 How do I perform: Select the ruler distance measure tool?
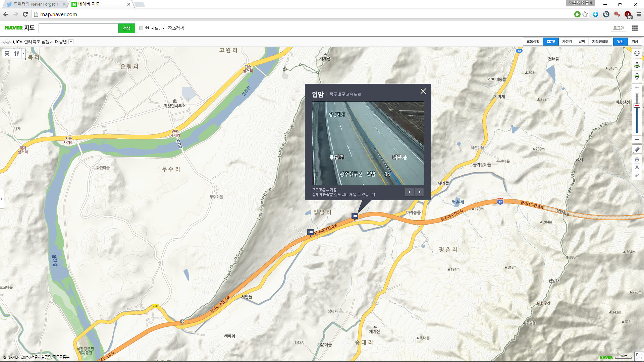click(637, 149)
